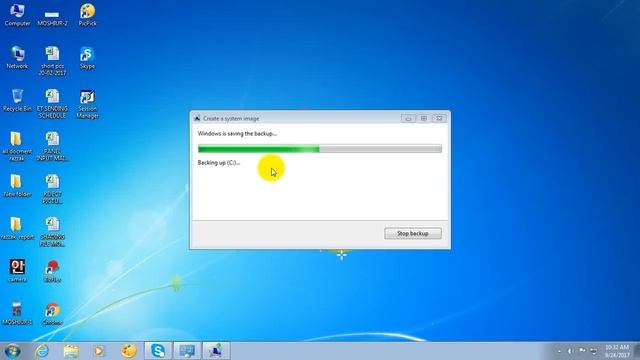
Task: Select the SAMSUNG FILE Excel icon
Action: [52, 232]
